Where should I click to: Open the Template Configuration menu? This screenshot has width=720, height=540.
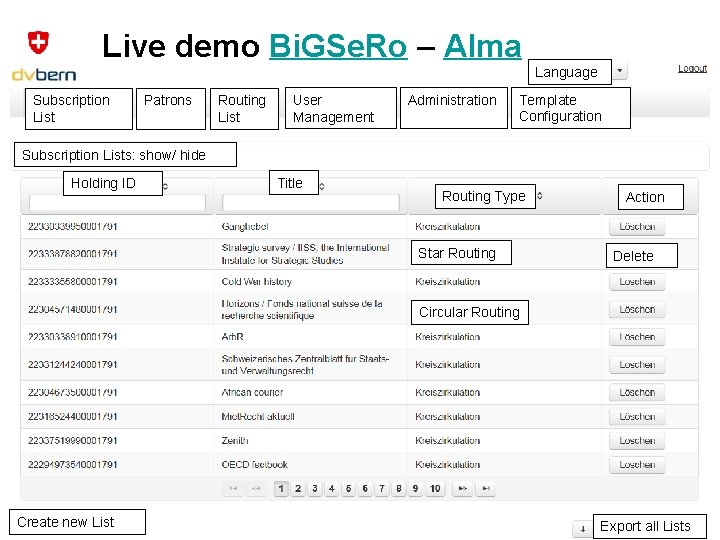[x=571, y=108]
